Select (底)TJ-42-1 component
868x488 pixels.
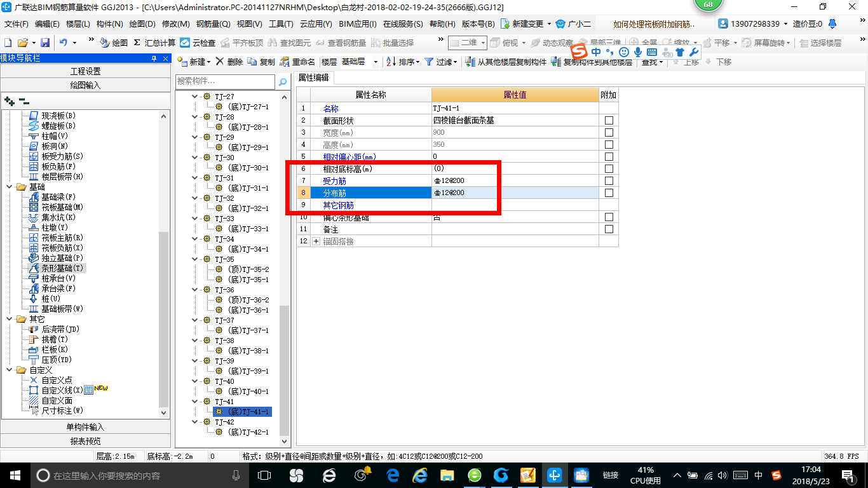coord(248,432)
